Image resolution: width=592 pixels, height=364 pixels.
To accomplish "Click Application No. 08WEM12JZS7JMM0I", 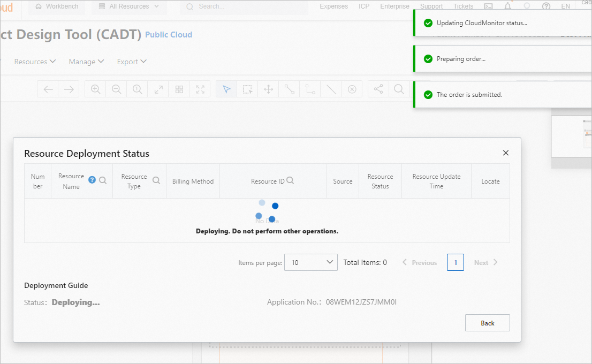I will coord(332,302).
